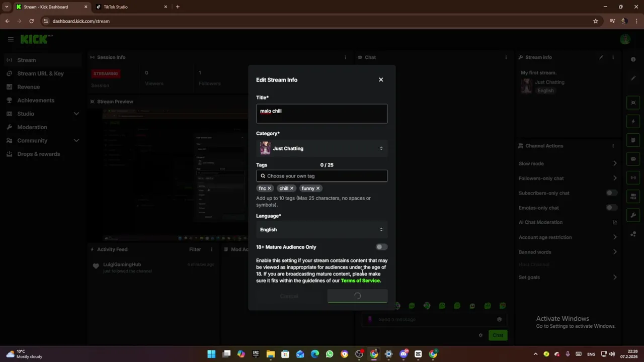This screenshot has width=644, height=362.
Task: Toggle Emotes-only chat switch
Action: (x=611, y=208)
